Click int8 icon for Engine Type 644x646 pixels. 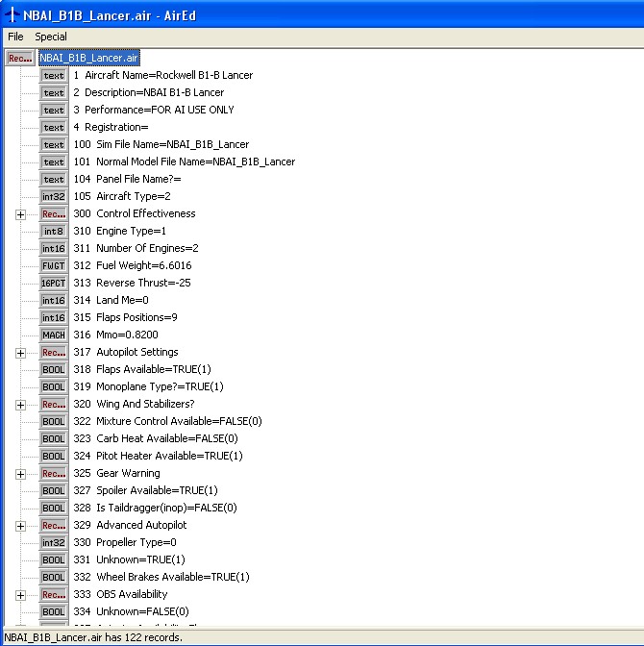(54, 231)
